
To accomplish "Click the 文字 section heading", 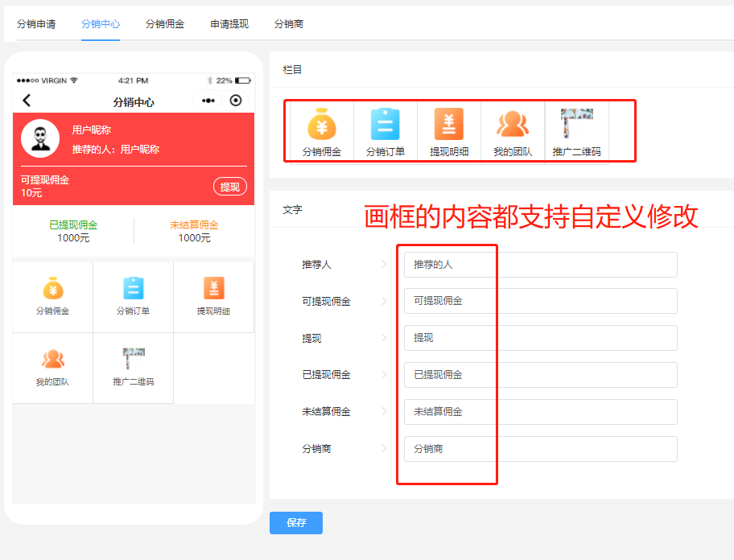I will tap(292, 209).
